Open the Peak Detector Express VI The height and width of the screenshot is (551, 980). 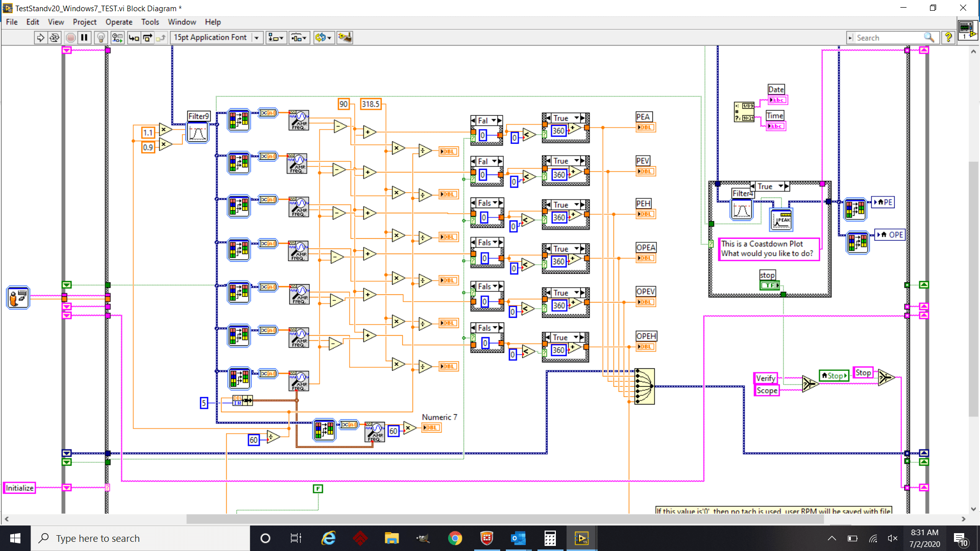click(781, 220)
